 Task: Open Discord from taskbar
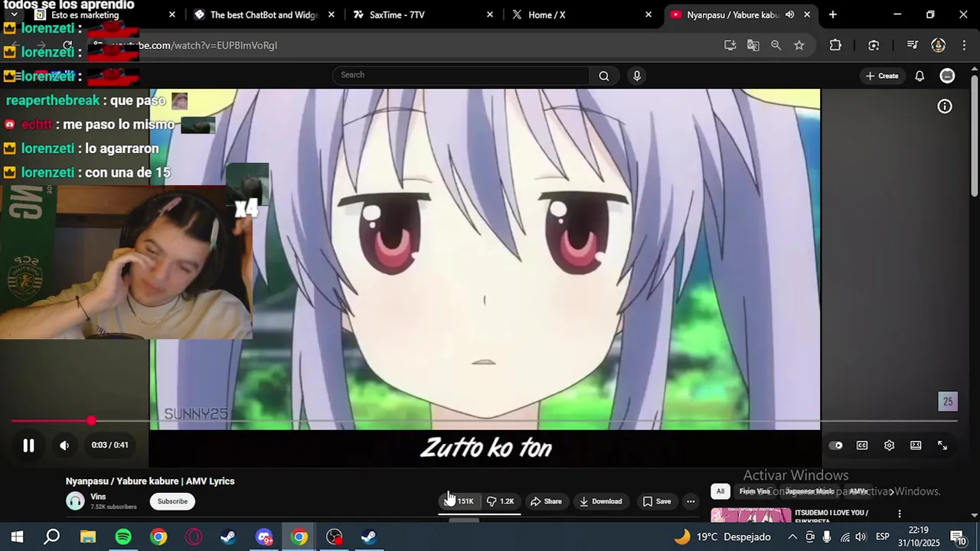[264, 537]
